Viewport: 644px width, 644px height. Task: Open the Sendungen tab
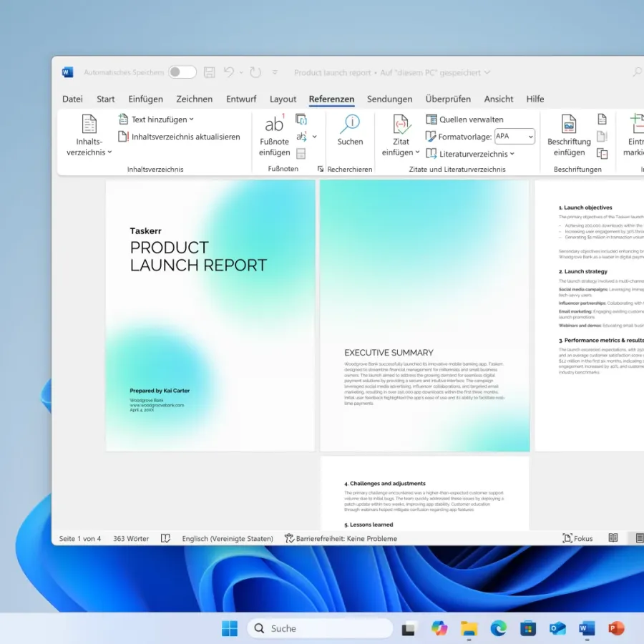point(389,99)
